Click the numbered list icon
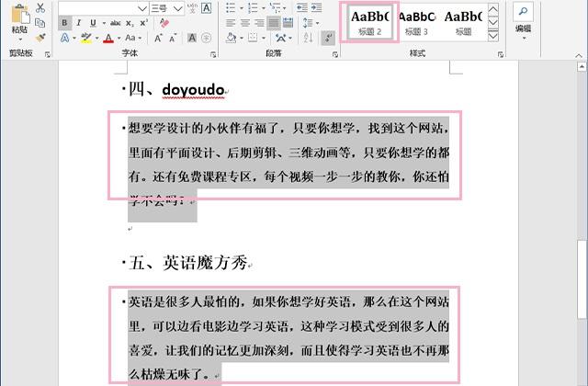The width and height of the screenshot is (588, 386). click(254, 8)
